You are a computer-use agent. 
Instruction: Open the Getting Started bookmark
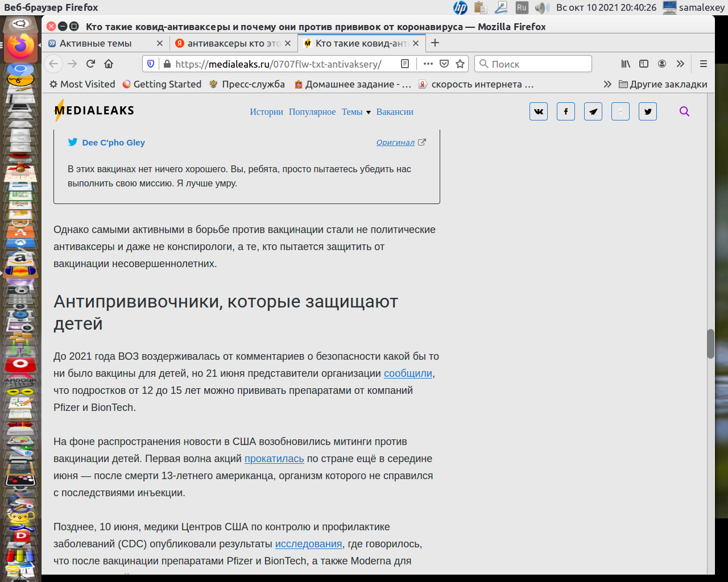click(x=162, y=84)
